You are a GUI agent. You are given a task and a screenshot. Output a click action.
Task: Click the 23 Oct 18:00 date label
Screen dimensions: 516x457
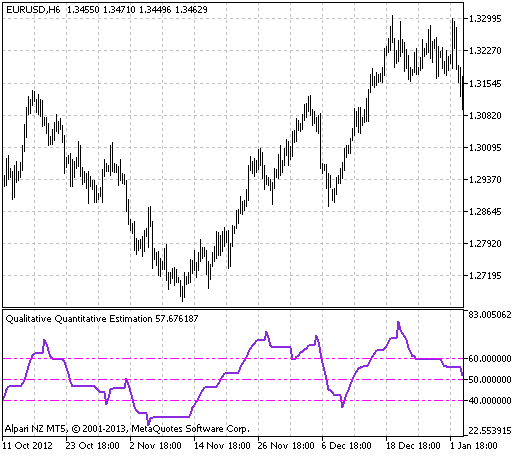click(92, 446)
